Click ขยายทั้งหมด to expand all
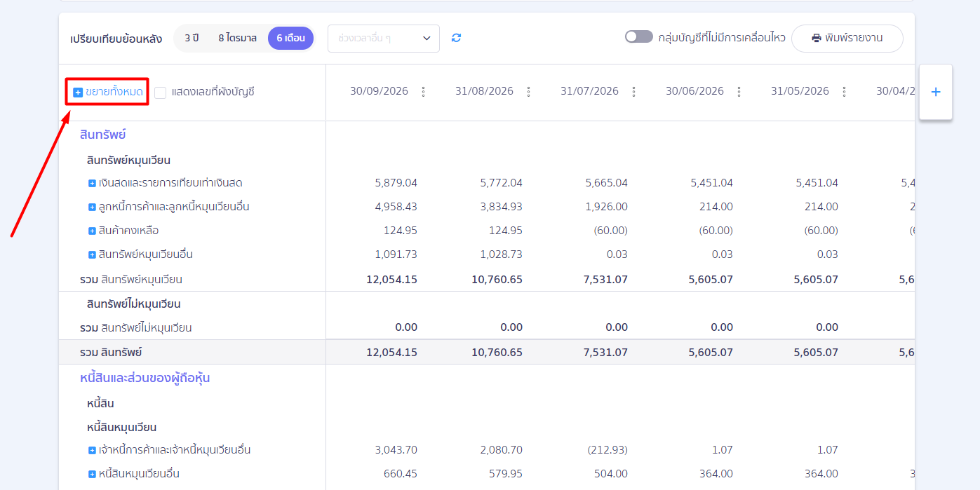The image size is (980, 490). click(108, 92)
